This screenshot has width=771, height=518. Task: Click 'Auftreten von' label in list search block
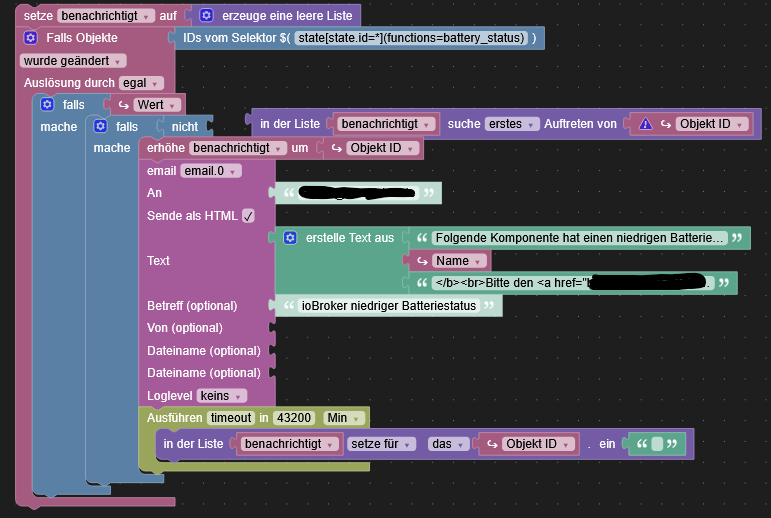coord(580,124)
